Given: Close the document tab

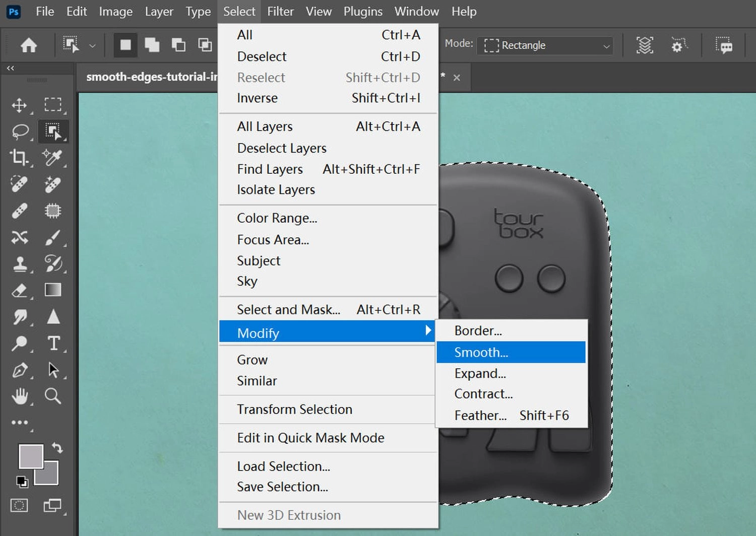Looking at the screenshot, I should pos(457,78).
